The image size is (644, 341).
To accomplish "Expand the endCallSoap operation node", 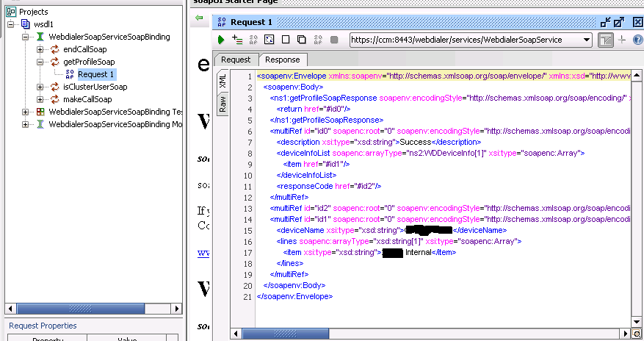I will pos(40,49).
